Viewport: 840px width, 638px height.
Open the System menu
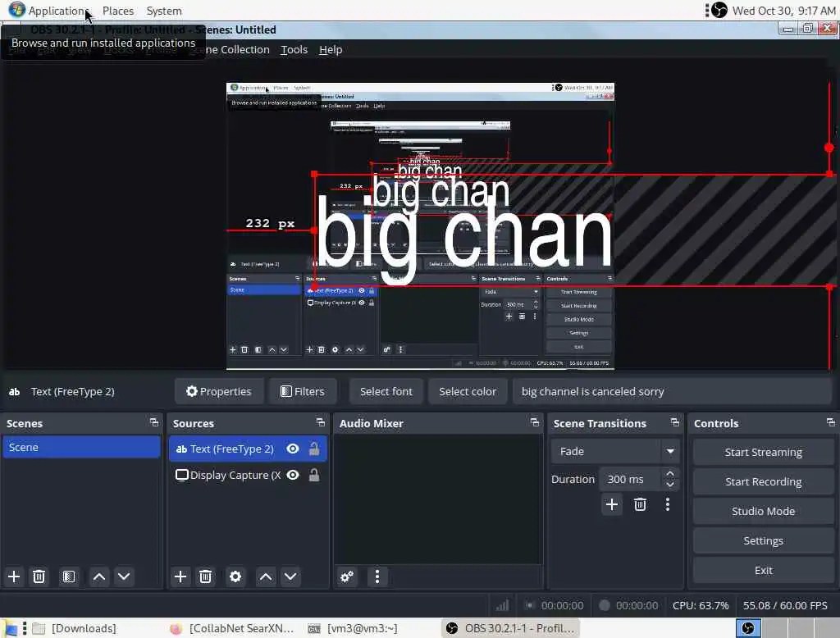click(x=164, y=11)
